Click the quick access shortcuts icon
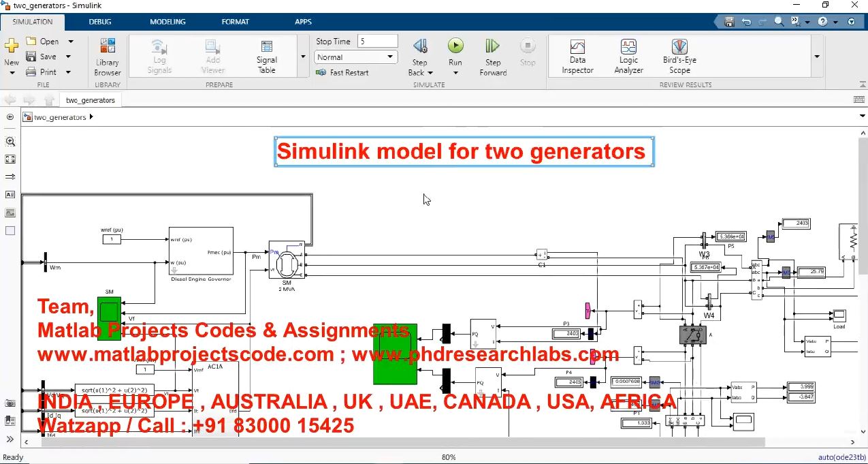This screenshot has height=464, width=868. 796,22
